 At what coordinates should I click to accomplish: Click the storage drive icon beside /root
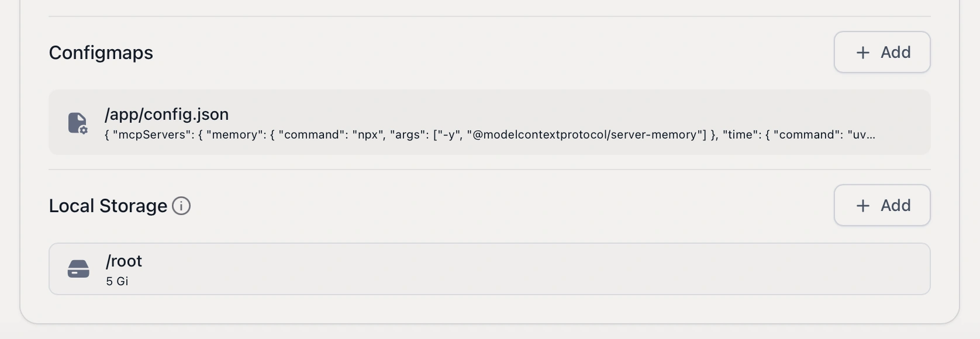coord(78,269)
